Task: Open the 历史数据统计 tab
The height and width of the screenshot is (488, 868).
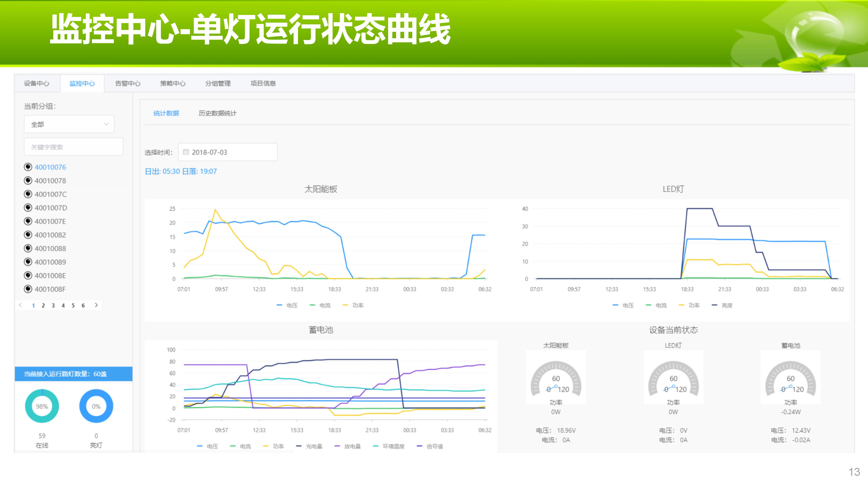Action: tap(217, 113)
